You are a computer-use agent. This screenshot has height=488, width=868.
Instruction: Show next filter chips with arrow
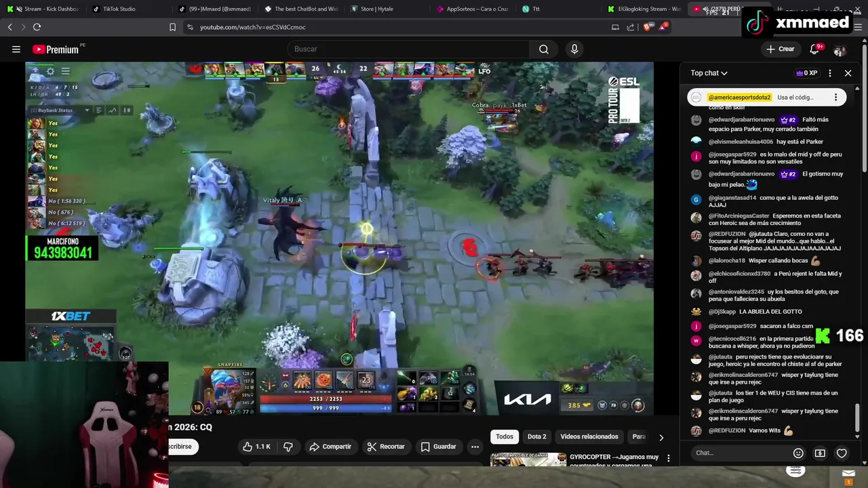(x=661, y=437)
